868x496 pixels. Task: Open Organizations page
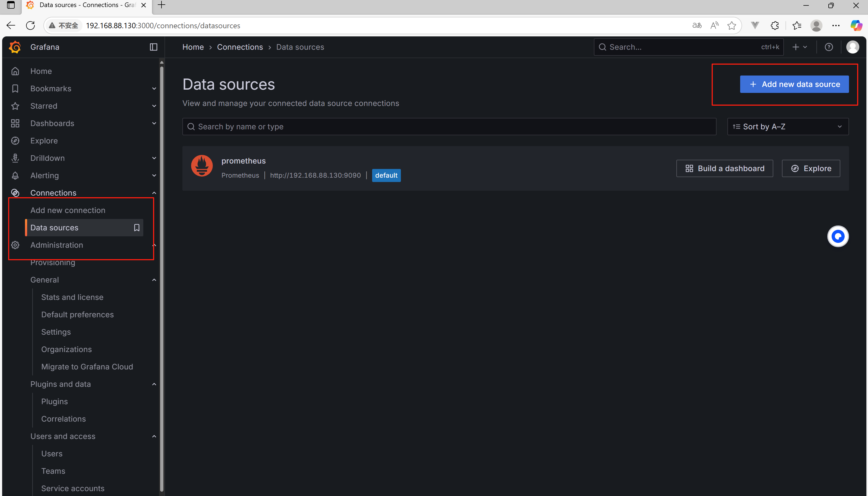[66, 349]
